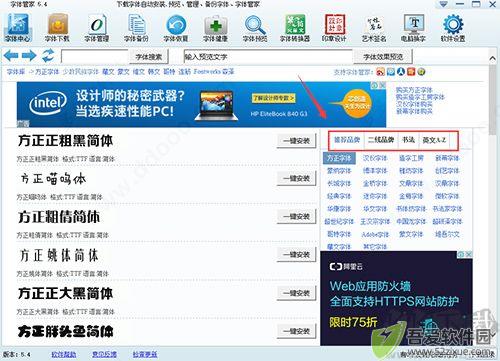The image size is (500, 361).
Task: Click the 方正粗倩简体 font preview
Action: click(x=59, y=217)
